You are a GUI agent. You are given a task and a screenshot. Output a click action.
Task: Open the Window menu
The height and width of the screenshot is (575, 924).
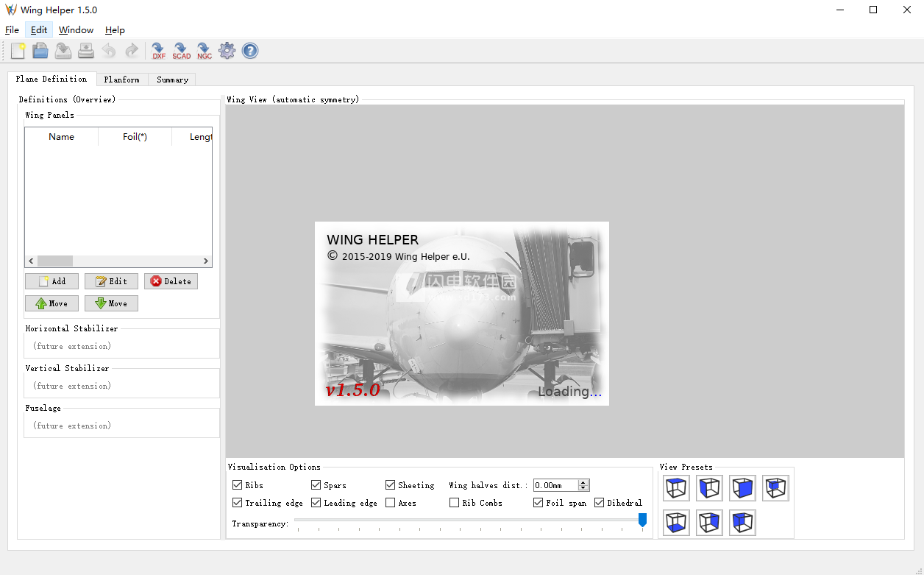coord(77,30)
